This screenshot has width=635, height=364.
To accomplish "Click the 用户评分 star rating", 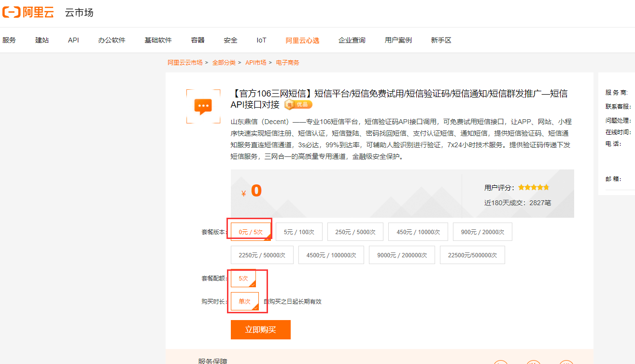I will (x=534, y=187).
